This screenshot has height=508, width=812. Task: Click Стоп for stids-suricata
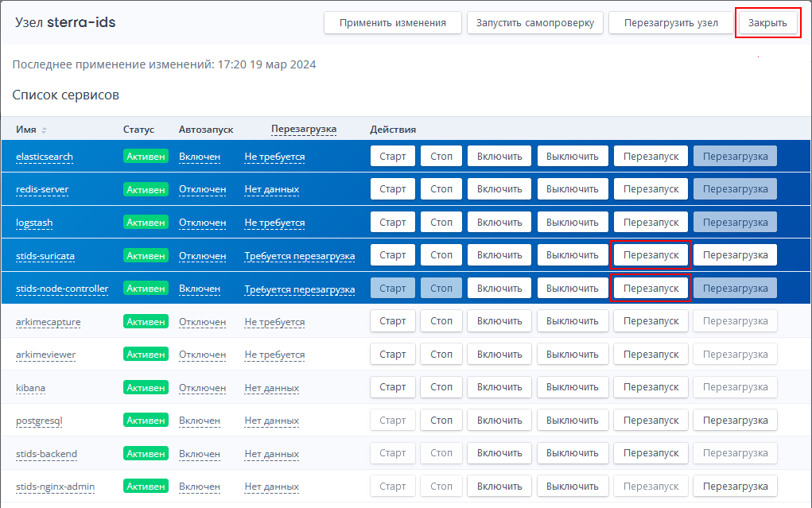tap(441, 255)
